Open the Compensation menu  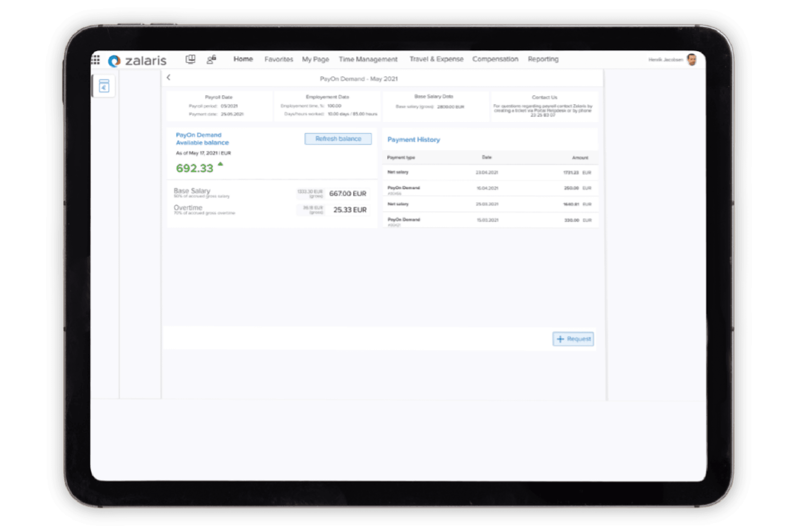495,59
